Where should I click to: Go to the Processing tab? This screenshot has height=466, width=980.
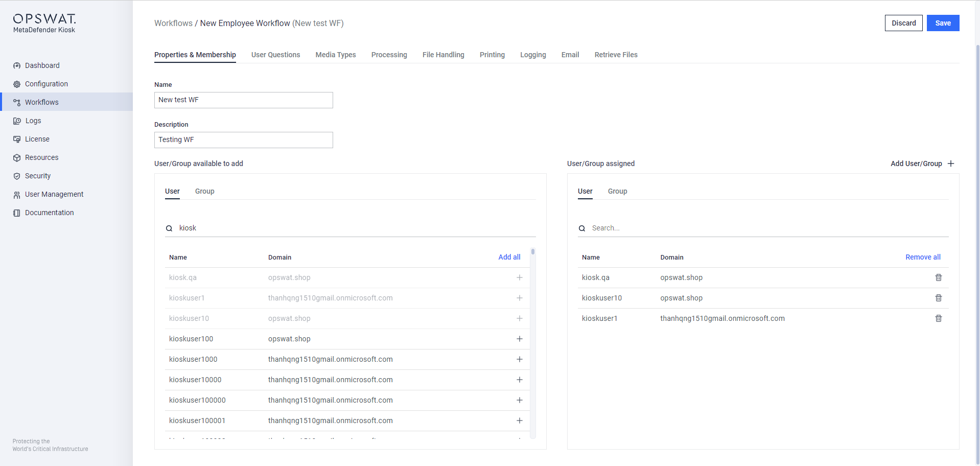(x=389, y=55)
